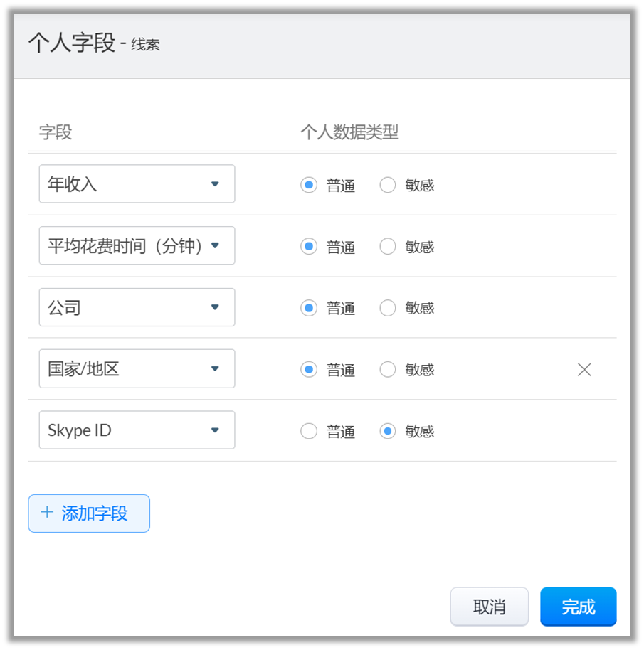Viewport: 644px width, 650px height.
Task: Select 普通 for 国家/地区 field
Action: [x=309, y=369]
